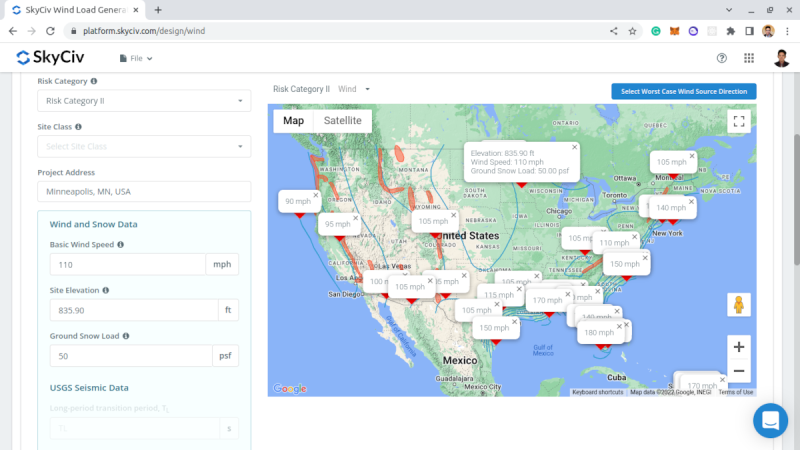
Task: Switch map to Satellite view
Action: click(x=342, y=121)
